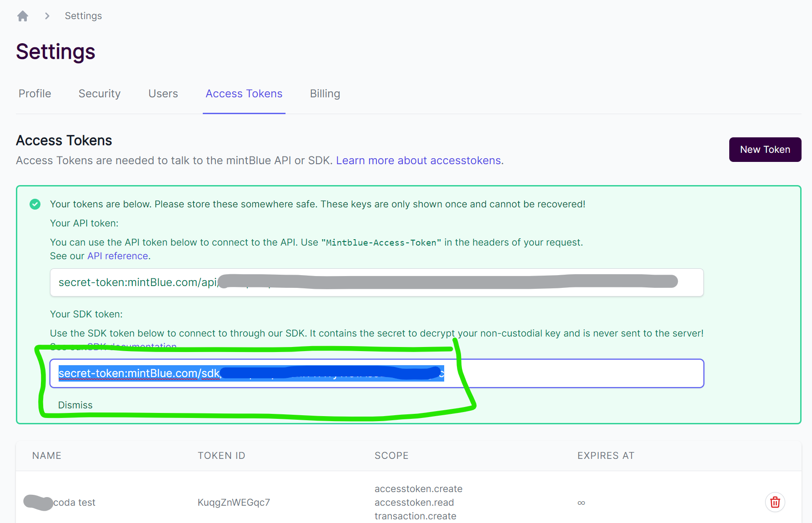
Task: Click the accesstoken.read scope entry
Action: tap(414, 503)
